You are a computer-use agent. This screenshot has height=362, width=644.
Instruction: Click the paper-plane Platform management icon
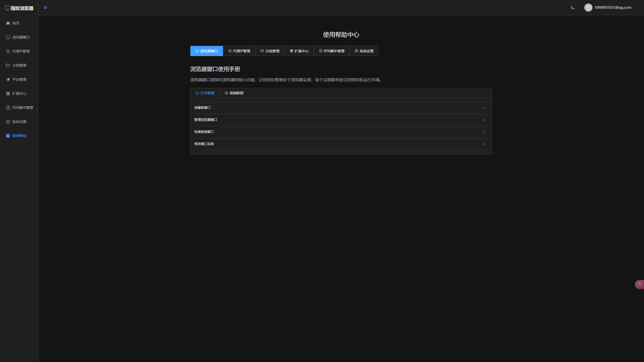(8, 79)
